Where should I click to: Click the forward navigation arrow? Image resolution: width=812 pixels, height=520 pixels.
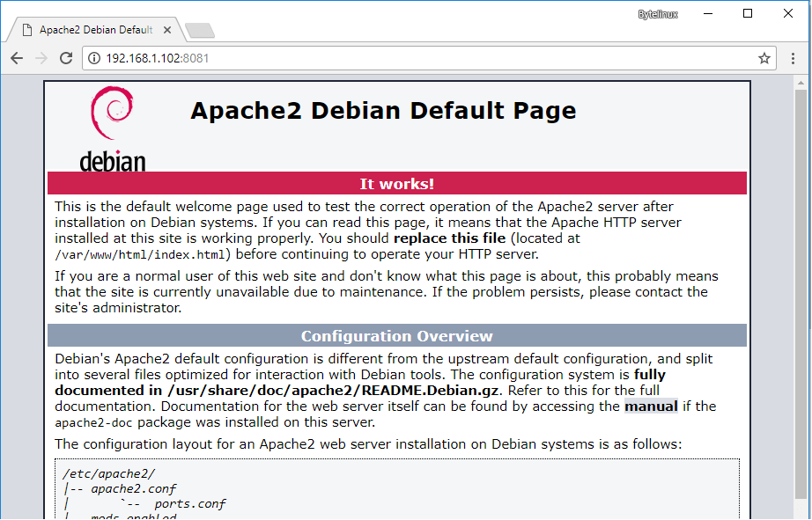tap(41, 58)
